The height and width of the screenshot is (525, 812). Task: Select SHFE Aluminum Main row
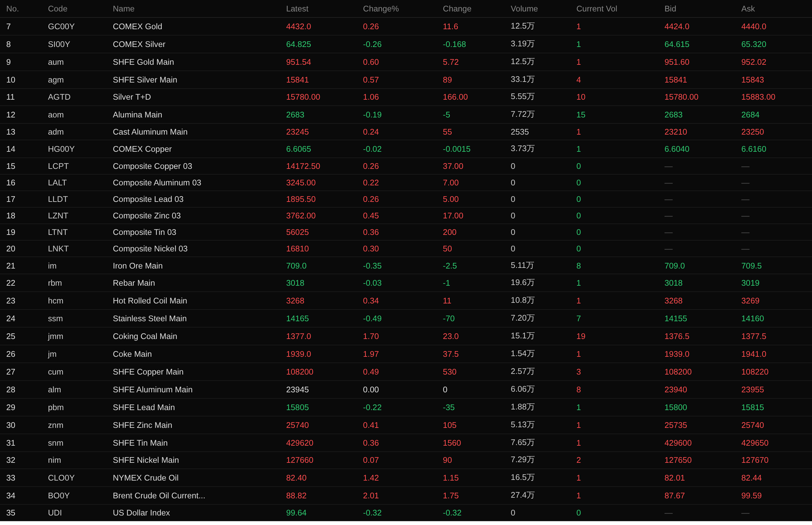[406, 390]
